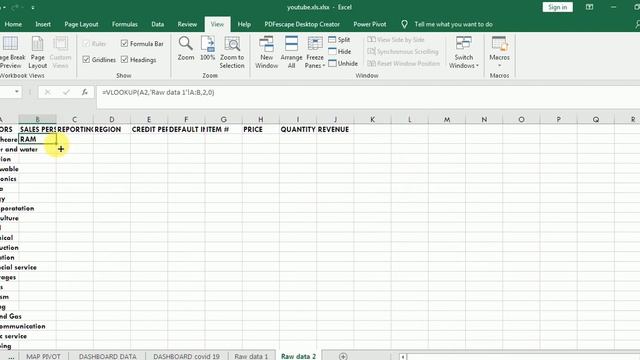The image size is (640, 360).
Task: Expand the Name Box dropdown
Action: [17, 92]
